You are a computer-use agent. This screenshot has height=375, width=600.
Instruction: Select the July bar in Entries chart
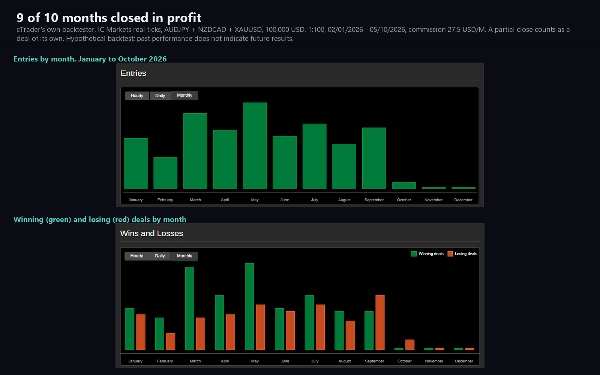point(315,157)
